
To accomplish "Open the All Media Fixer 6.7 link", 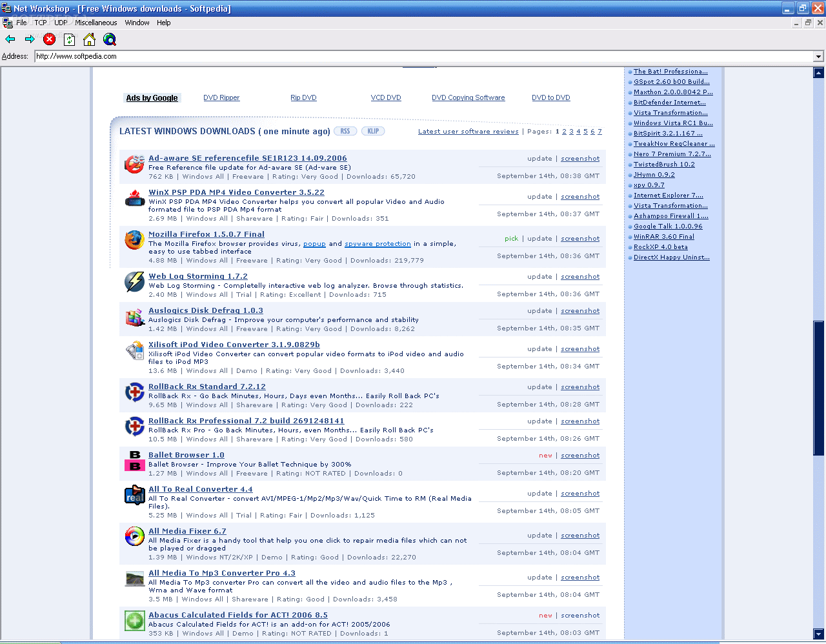I will [x=187, y=531].
